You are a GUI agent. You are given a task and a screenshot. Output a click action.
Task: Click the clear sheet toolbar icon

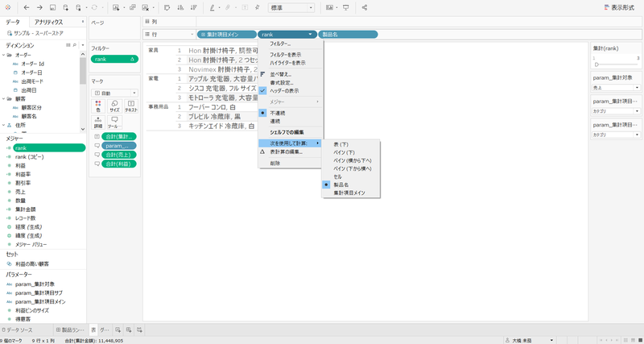[x=145, y=7]
